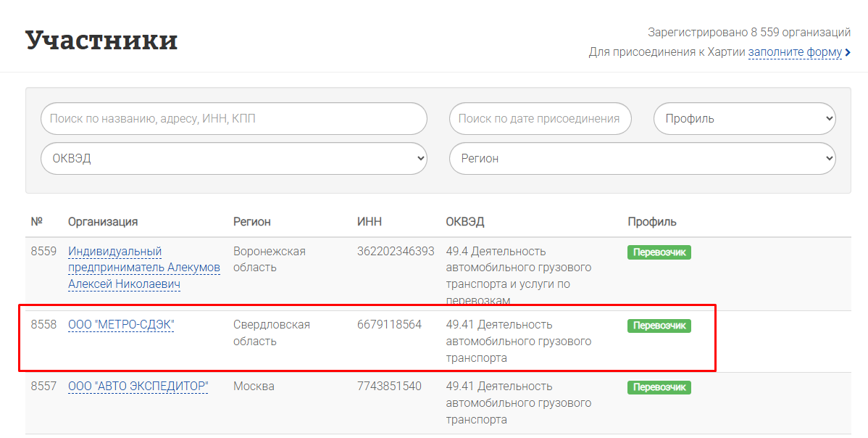Image resolution: width=868 pixels, height=438 pixels.
Task: Click the chevron arrow beside 'заполните форму'
Action: [x=848, y=53]
